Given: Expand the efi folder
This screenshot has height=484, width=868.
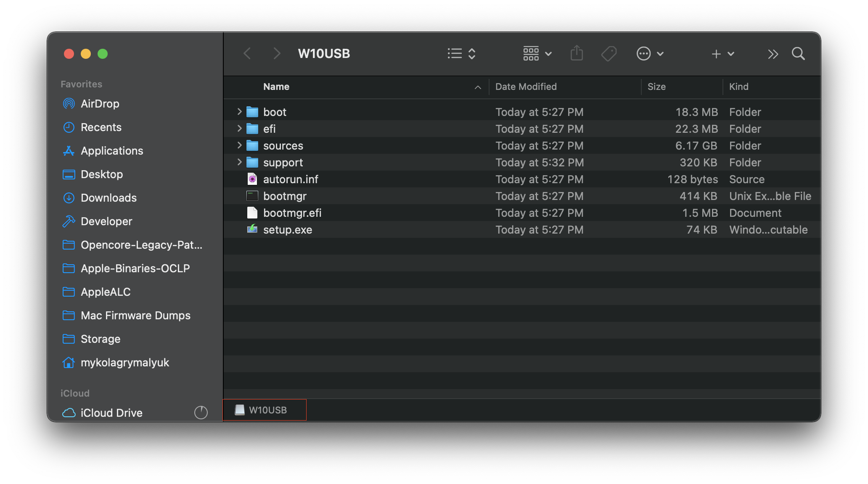Looking at the screenshot, I should (x=238, y=129).
